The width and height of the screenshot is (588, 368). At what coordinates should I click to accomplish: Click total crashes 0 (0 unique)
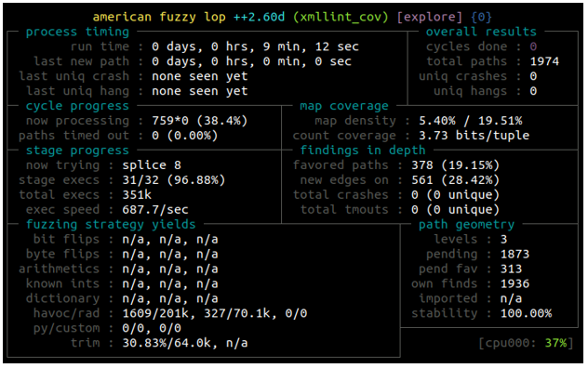point(456,195)
